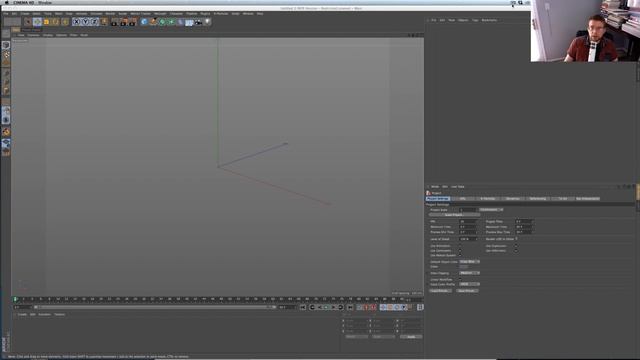Screen dimensions: 640x360
Task: Click the Load Preset button
Action: (440, 291)
